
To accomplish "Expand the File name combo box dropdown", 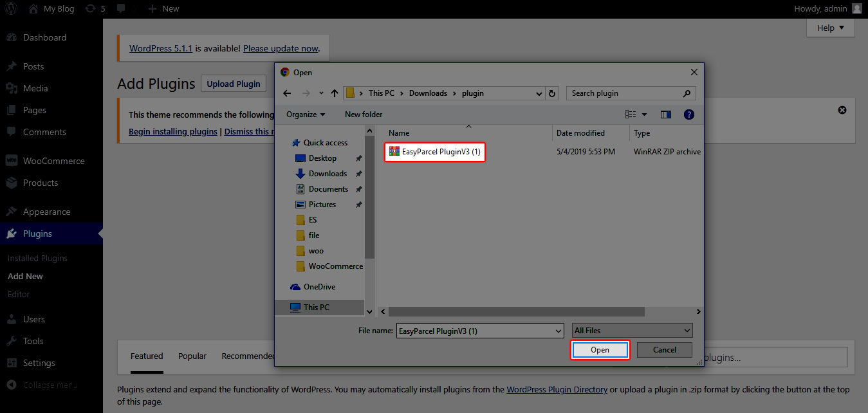I will [x=558, y=331].
